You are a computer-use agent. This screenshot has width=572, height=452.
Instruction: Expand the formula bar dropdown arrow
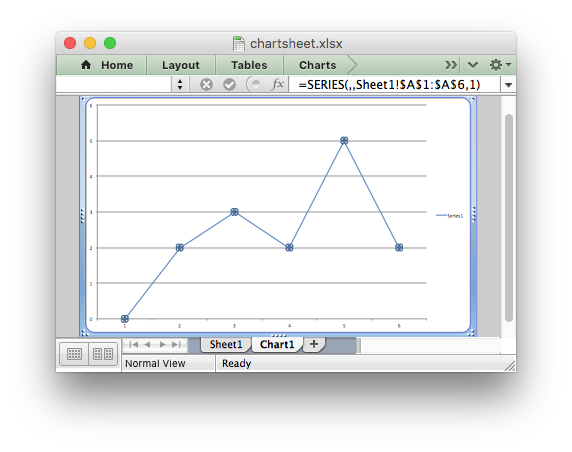508,85
